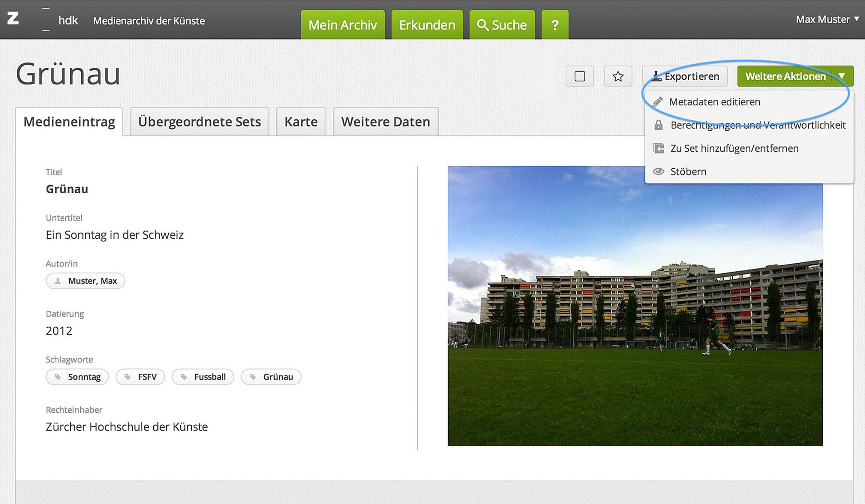The image size is (865, 504).
Task: Open the help question mark button
Action: point(555,25)
